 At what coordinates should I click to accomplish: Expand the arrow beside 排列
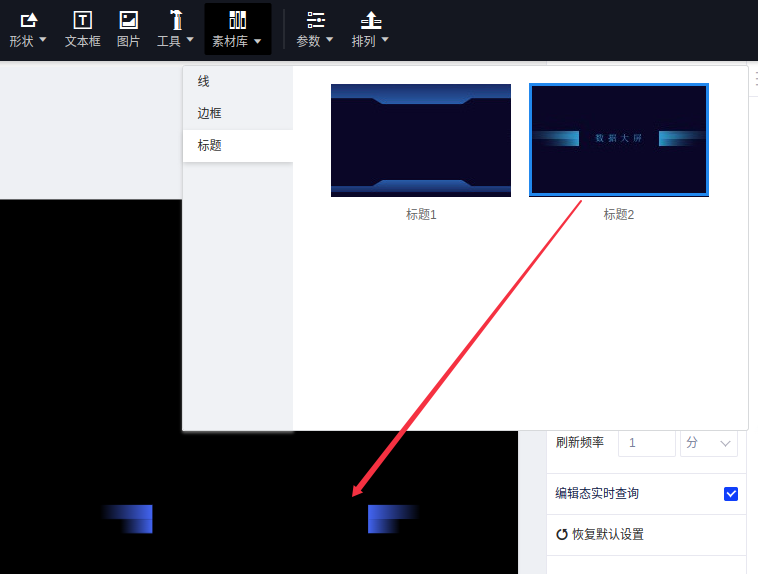385,41
